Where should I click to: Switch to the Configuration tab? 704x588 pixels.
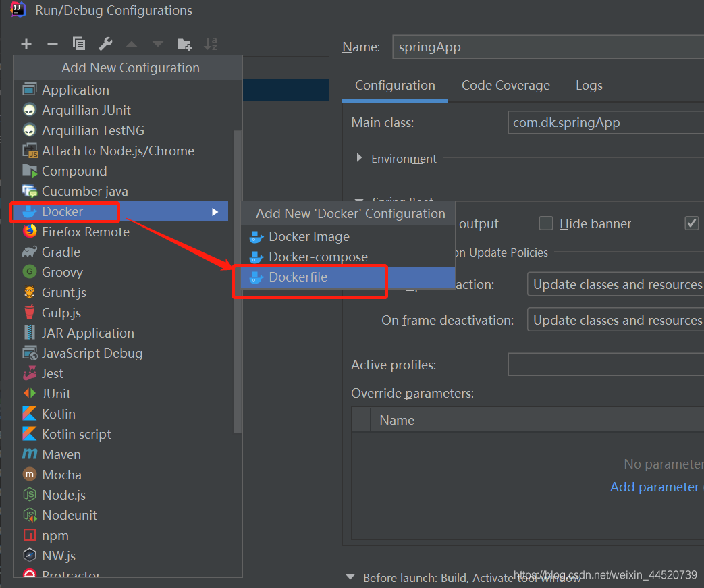tap(395, 85)
